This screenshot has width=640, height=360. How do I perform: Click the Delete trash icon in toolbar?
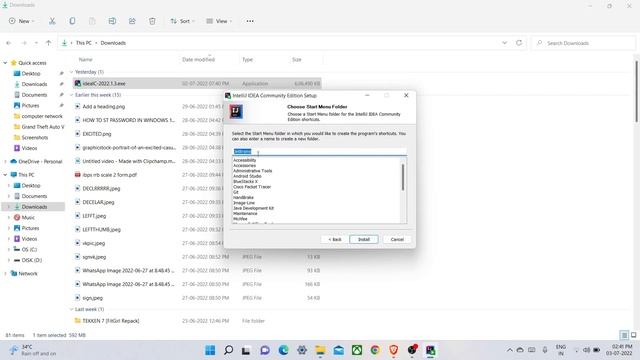click(x=152, y=21)
